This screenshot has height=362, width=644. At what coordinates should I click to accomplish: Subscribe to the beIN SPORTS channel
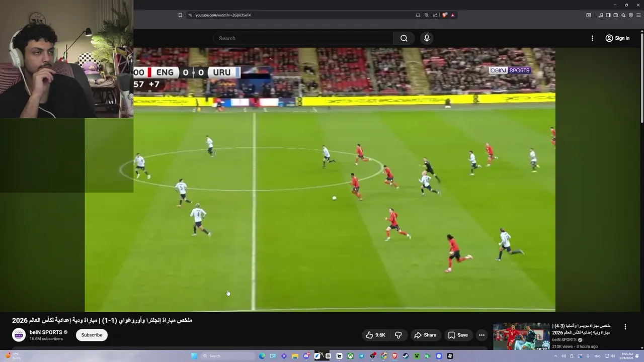(x=92, y=335)
